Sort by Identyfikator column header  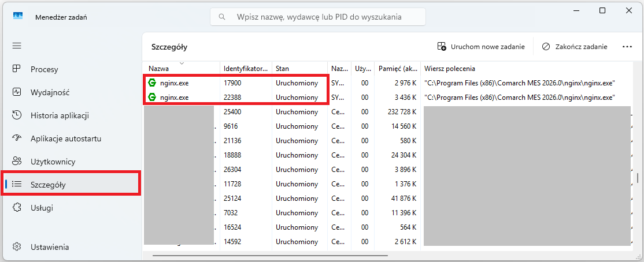pos(246,69)
